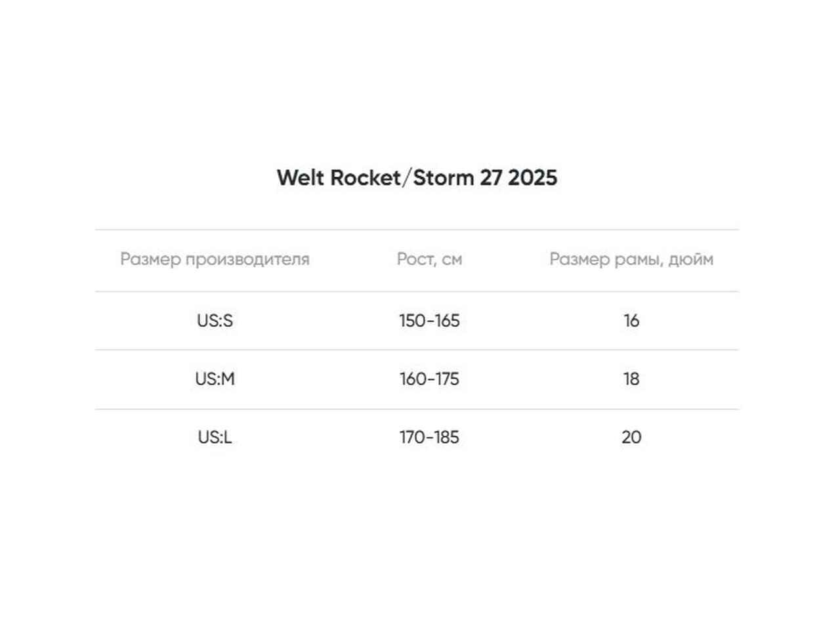Image resolution: width=840 pixels, height=630 pixels.
Task: Choose the US:L size cell
Action: pos(215,437)
